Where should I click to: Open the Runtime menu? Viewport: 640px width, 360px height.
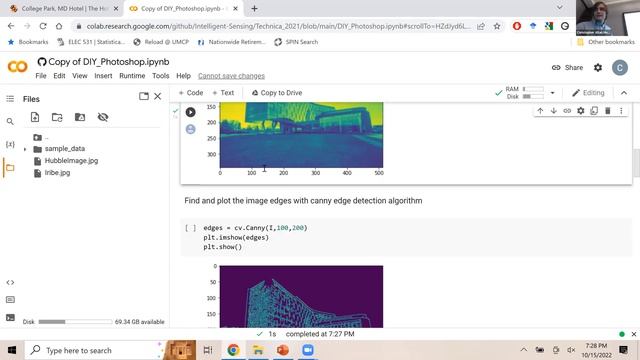132,76
